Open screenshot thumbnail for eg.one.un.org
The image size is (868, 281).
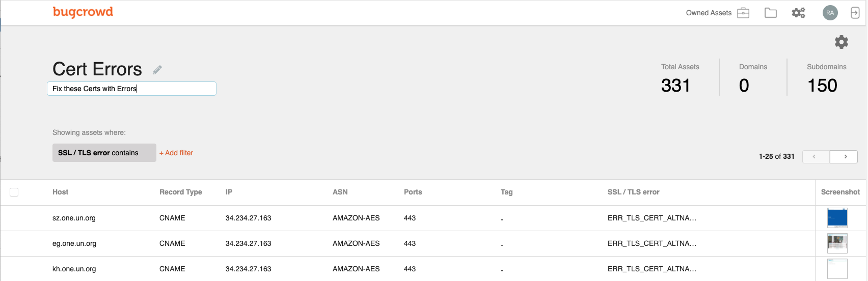click(837, 243)
